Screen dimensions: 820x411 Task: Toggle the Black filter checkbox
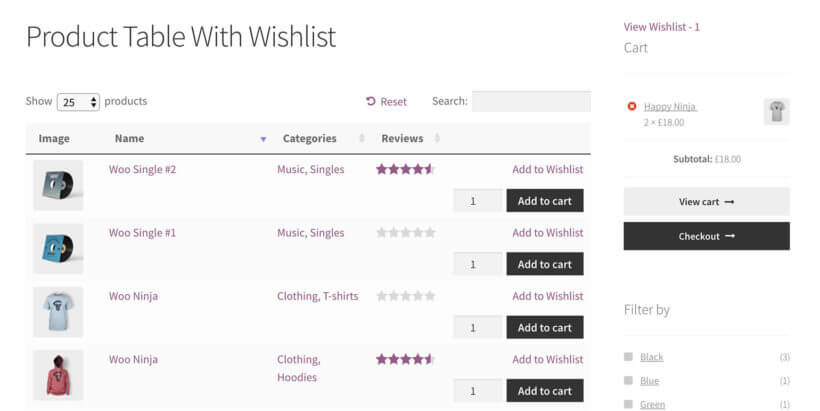coord(629,357)
